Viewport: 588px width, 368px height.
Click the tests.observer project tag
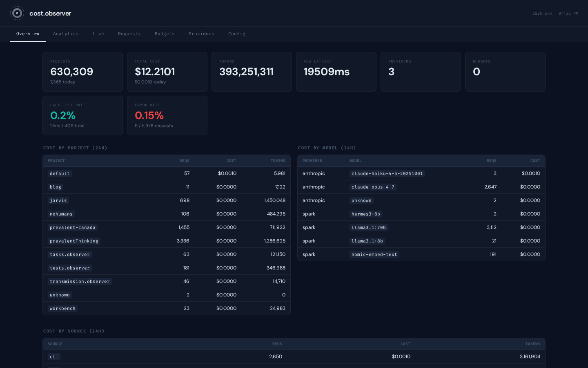click(x=70, y=268)
